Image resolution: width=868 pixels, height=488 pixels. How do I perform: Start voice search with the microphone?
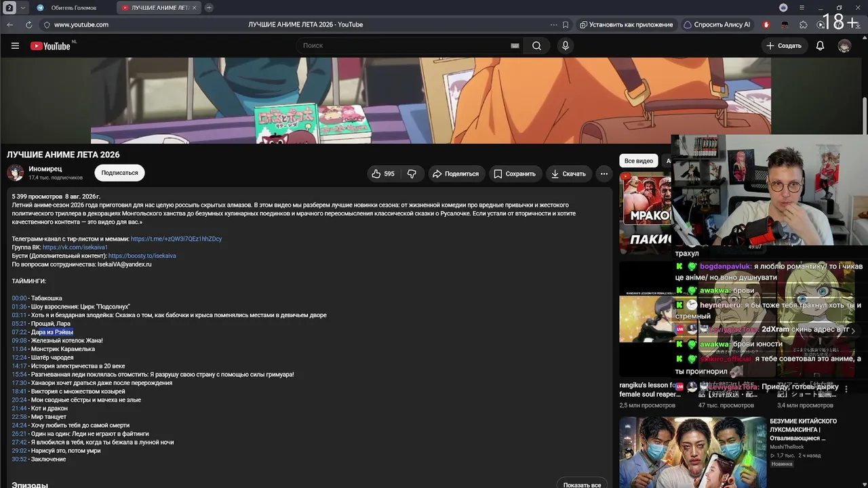(566, 46)
